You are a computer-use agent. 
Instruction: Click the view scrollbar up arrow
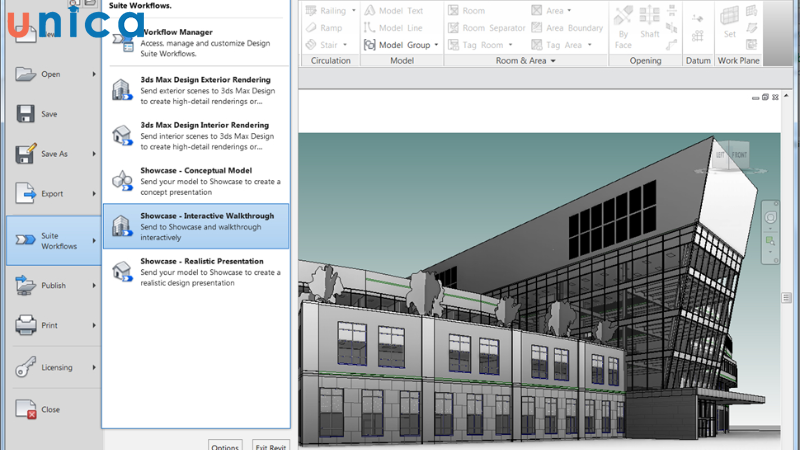(786, 96)
